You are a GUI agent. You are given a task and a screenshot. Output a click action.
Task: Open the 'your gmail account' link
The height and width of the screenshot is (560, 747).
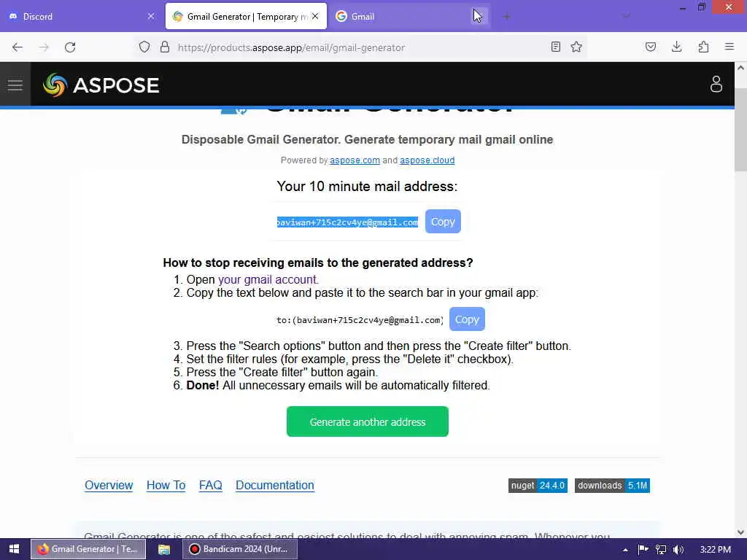pos(268,279)
